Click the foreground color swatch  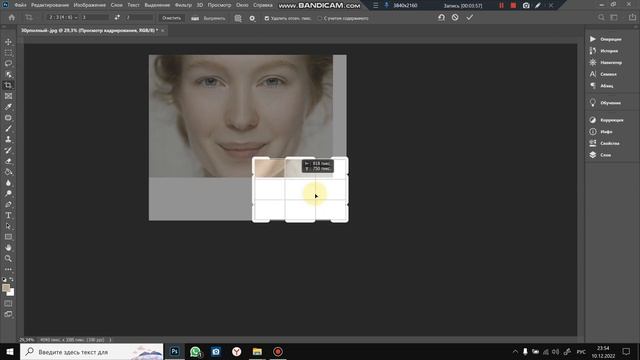6,288
